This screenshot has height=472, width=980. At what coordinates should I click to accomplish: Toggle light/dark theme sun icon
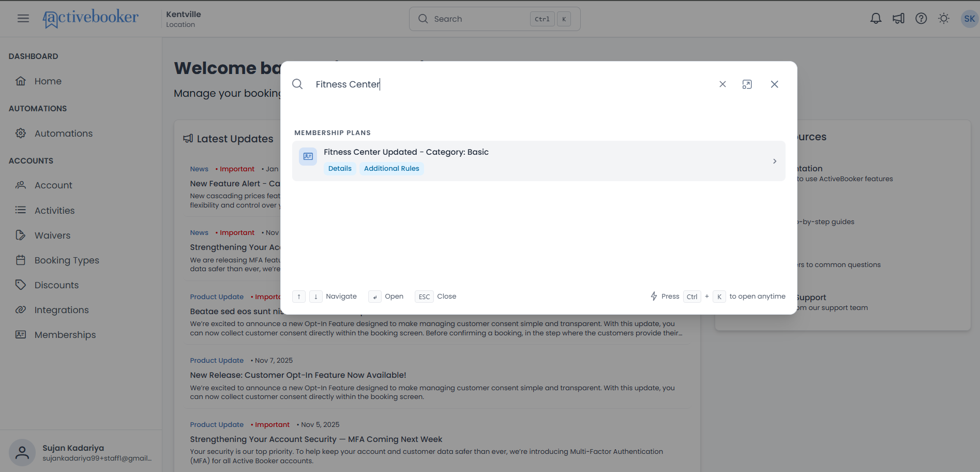(944, 19)
